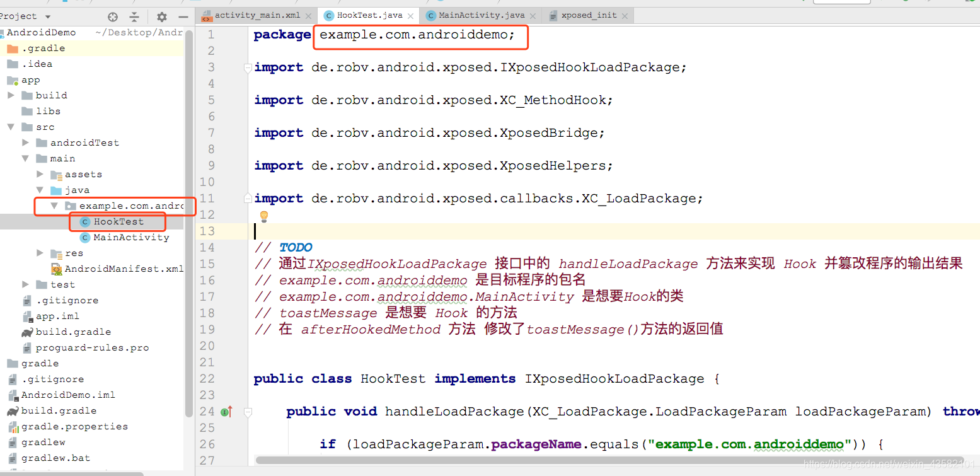This screenshot has width=980, height=476.
Task: Click the XC_MethodHook import on line 5
Action: pos(433,100)
